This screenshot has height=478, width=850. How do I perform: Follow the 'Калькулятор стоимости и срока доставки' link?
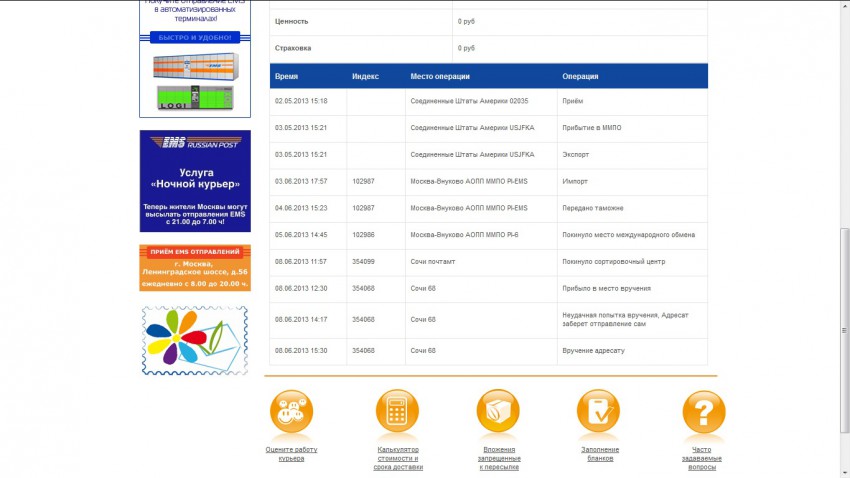pyautogui.click(x=397, y=458)
